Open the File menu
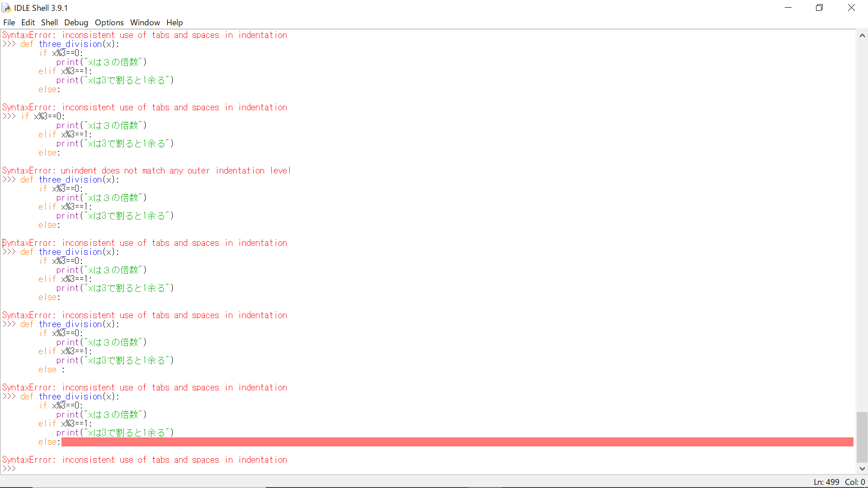 tap(9, 23)
